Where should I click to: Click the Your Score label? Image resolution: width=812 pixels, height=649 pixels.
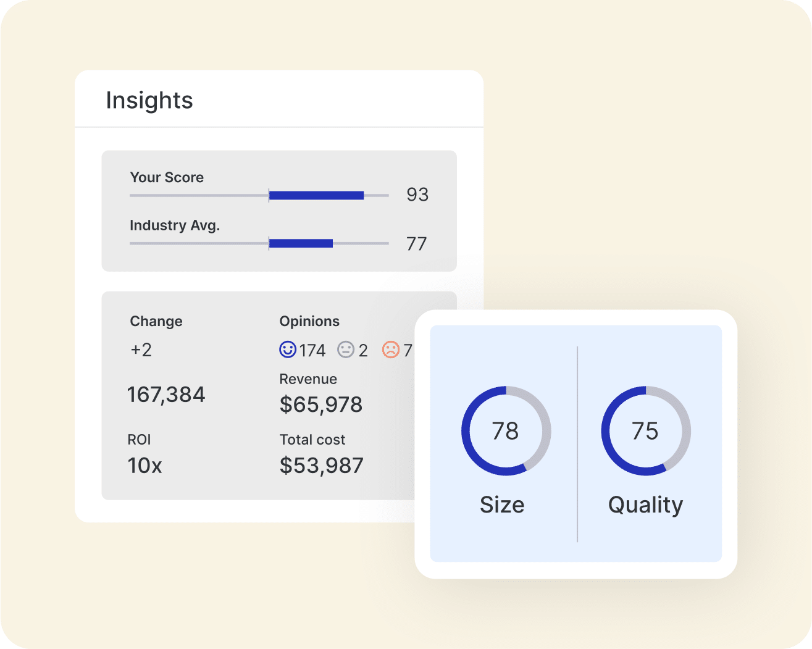click(167, 177)
